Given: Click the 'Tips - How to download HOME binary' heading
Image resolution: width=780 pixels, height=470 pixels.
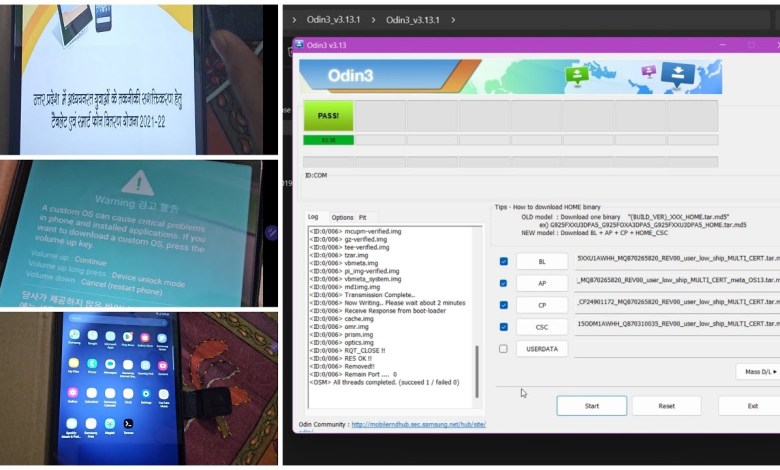Looking at the screenshot, I should click(547, 207).
